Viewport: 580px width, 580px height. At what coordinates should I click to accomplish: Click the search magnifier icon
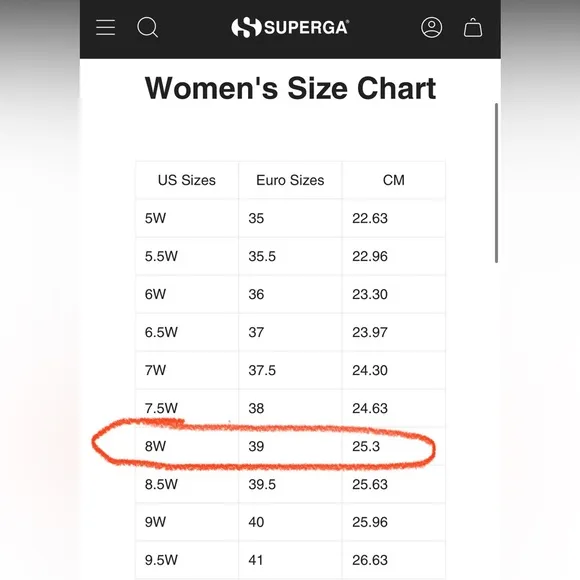pos(148,27)
